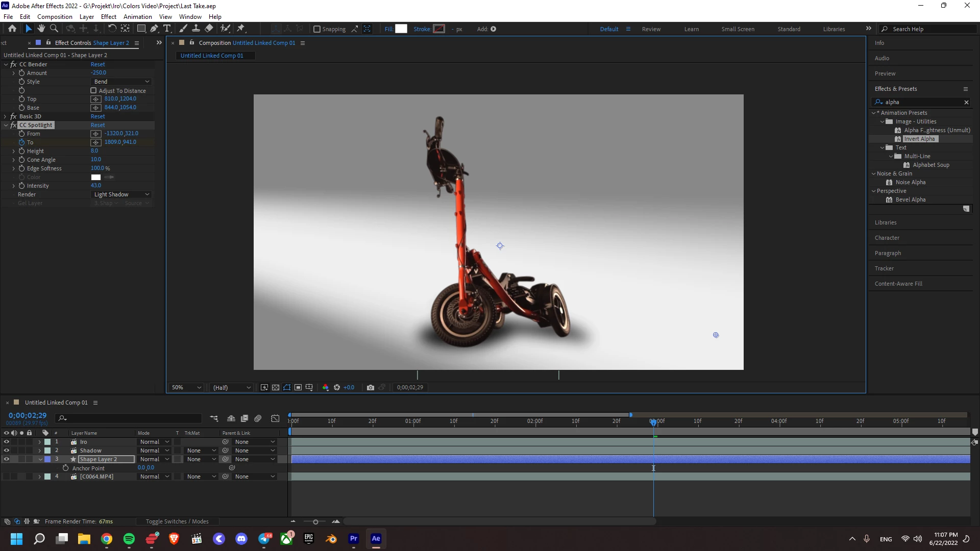Viewport: 980px width, 551px height.
Task: Expand the Basic 3D effect properties
Action: [6, 116]
